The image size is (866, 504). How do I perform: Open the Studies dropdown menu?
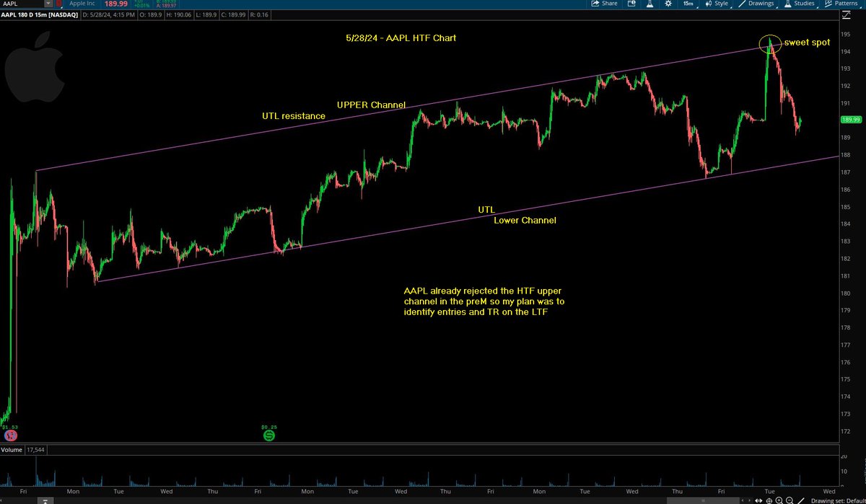click(x=799, y=4)
